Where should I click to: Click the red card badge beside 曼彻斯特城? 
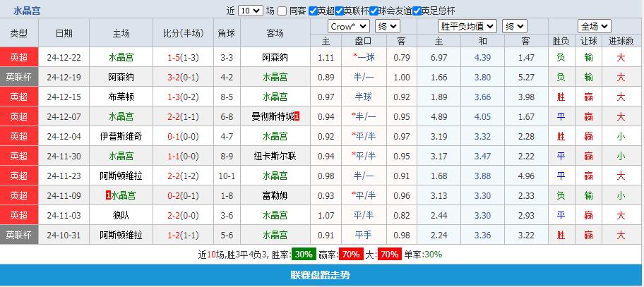[297, 116]
